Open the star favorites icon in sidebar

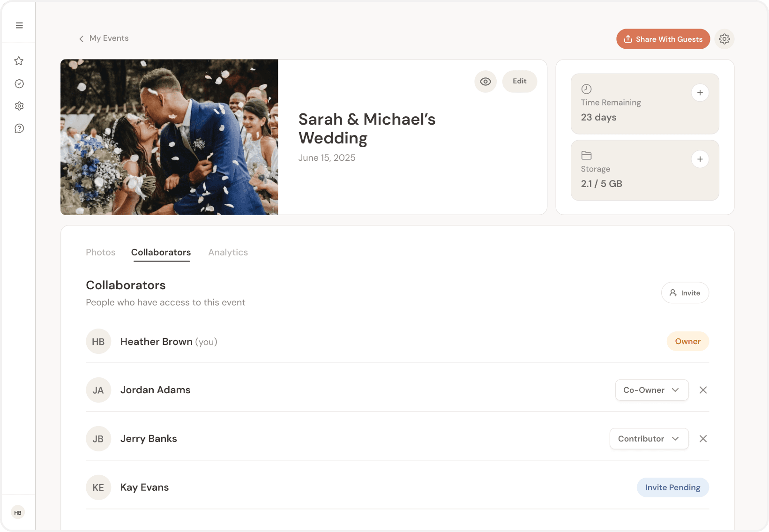[x=19, y=61]
